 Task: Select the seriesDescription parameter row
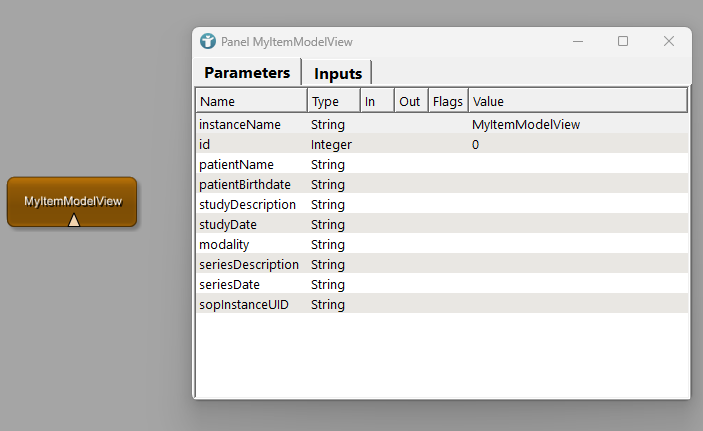pyautogui.click(x=249, y=264)
